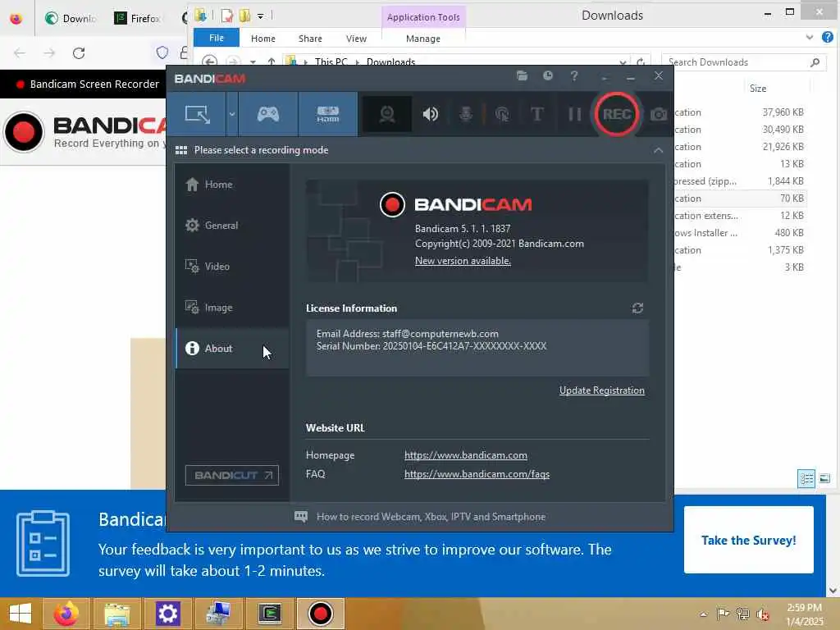Reload the Firefox page

(x=79, y=53)
